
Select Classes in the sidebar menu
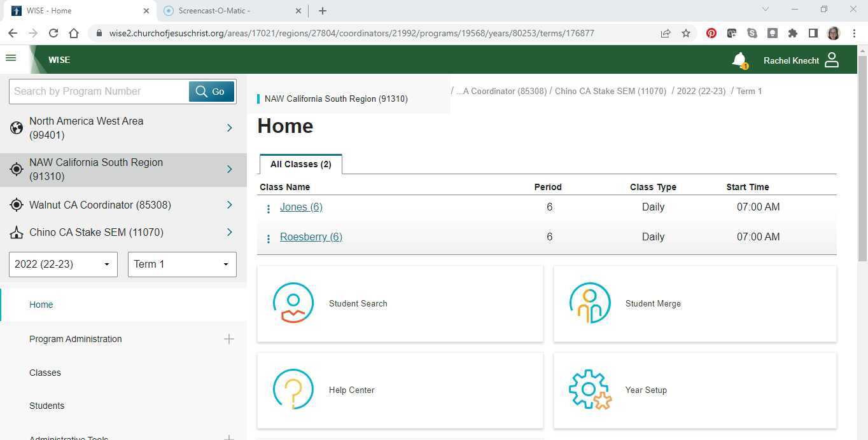point(45,373)
